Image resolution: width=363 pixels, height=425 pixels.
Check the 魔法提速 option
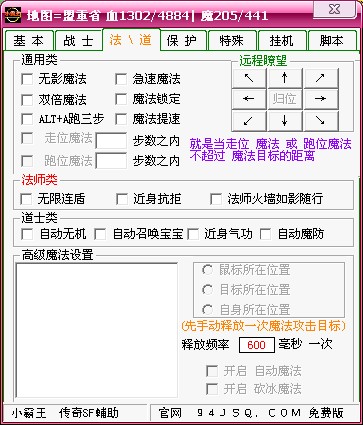click(121, 119)
